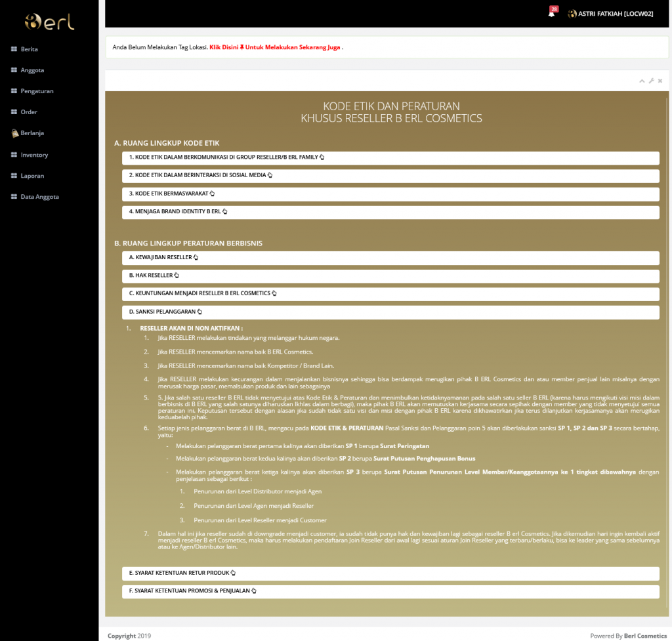
Task: Open the Anggota sidebar menu
Action: [x=31, y=70]
